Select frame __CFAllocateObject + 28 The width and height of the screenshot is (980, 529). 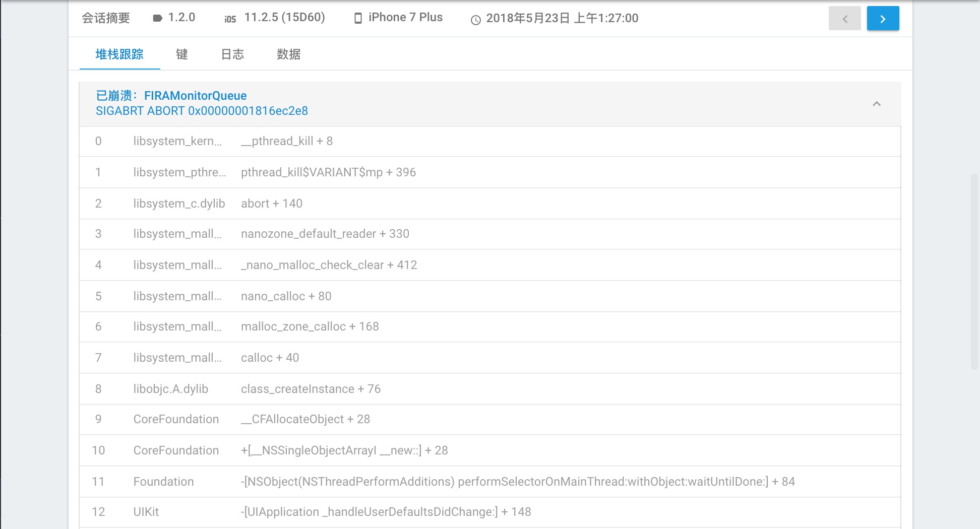490,420
